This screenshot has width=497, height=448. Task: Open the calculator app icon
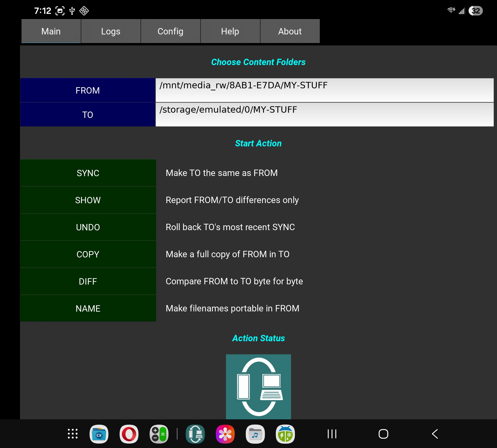pos(159,434)
